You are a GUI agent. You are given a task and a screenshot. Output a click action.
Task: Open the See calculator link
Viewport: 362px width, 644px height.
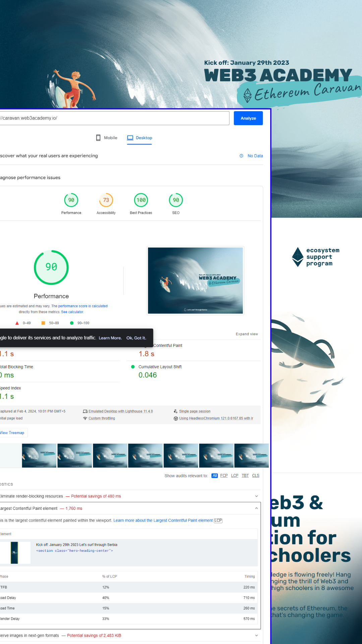click(x=72, y=312)
